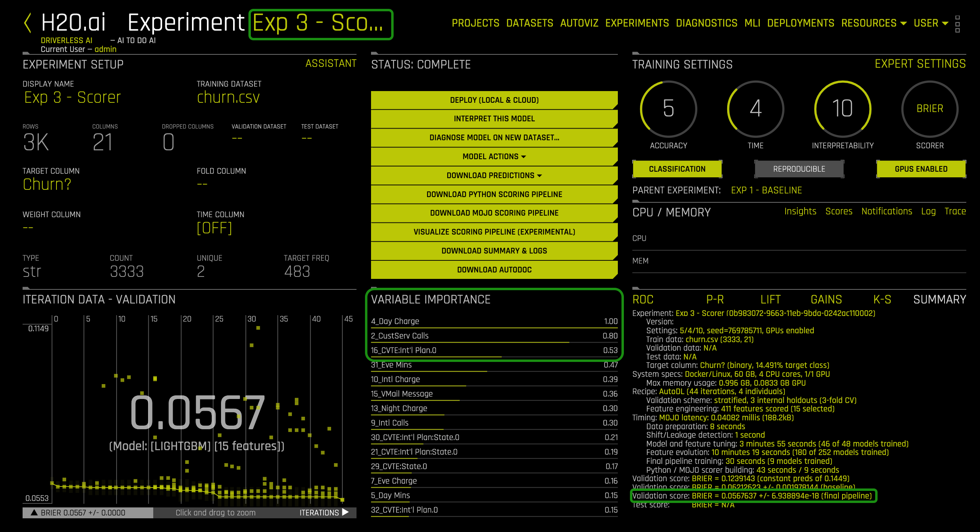The image size is (980, 532).
Task: Click INTERPRET THIS MODEL button
Action: (494, 118)
